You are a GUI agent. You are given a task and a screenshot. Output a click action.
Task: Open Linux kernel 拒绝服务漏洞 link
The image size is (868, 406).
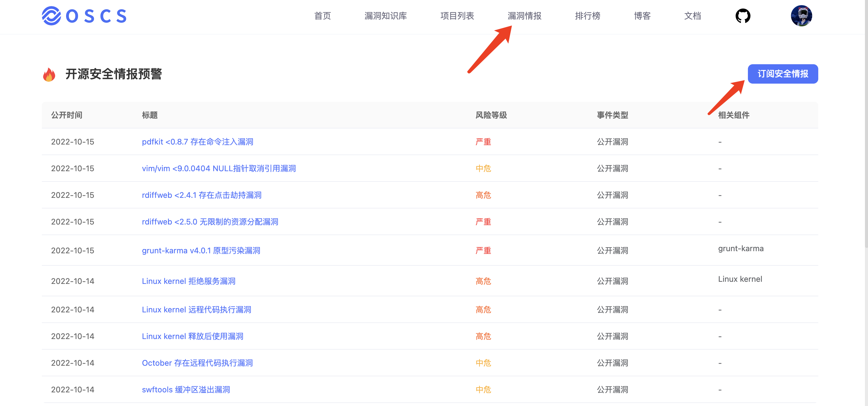[x=188, y=281]
